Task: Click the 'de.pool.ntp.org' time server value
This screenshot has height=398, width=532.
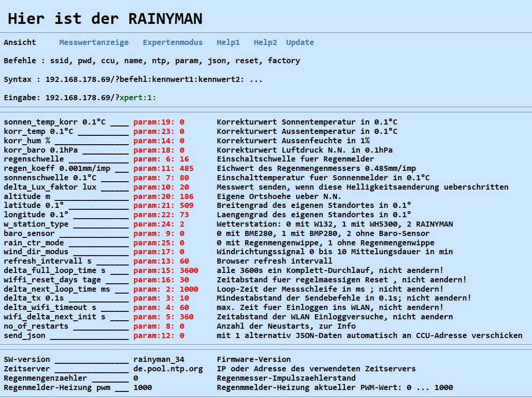Action: [x=168, y=369]
